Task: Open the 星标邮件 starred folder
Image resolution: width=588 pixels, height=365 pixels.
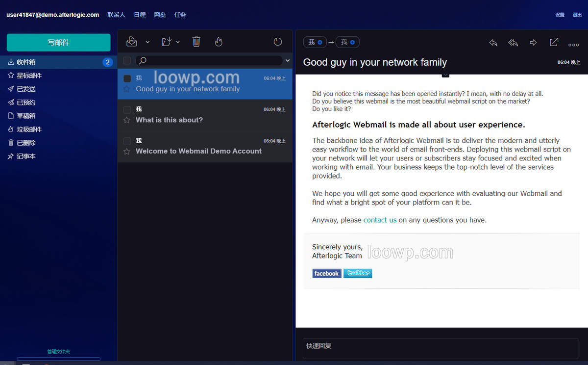Action: 58,76
